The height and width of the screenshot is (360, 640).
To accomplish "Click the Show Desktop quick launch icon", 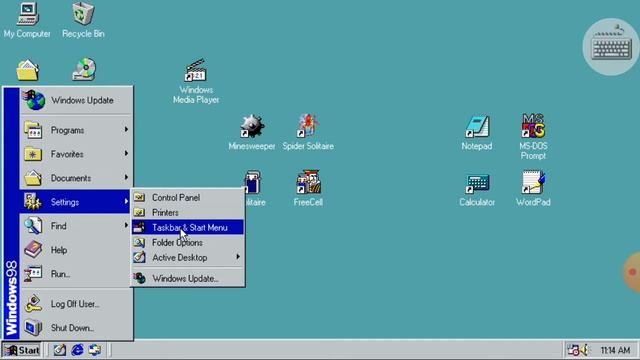I will (x=60, y=350).
